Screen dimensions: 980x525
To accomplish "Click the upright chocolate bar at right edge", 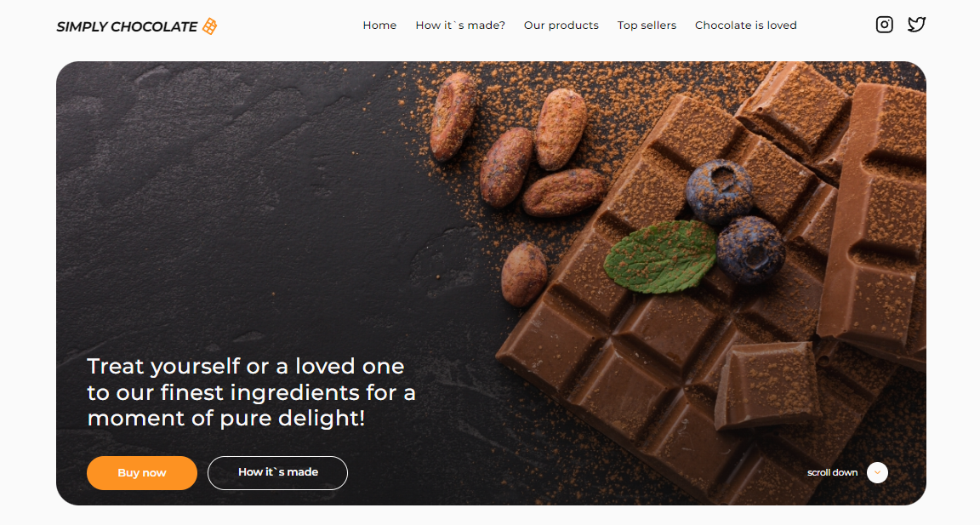I will tap(874, 219).
